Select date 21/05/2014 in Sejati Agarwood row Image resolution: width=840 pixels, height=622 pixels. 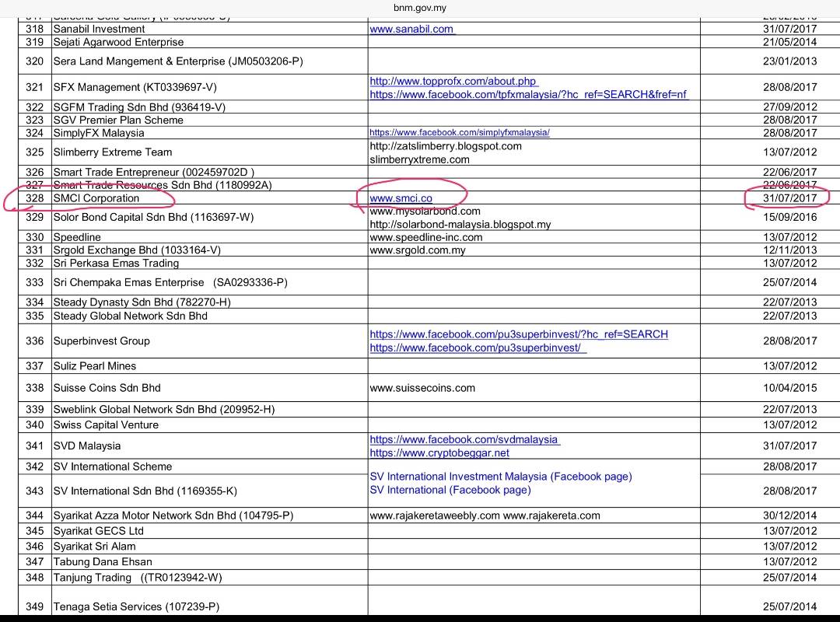pyautogui.click(x=789, y=42)
